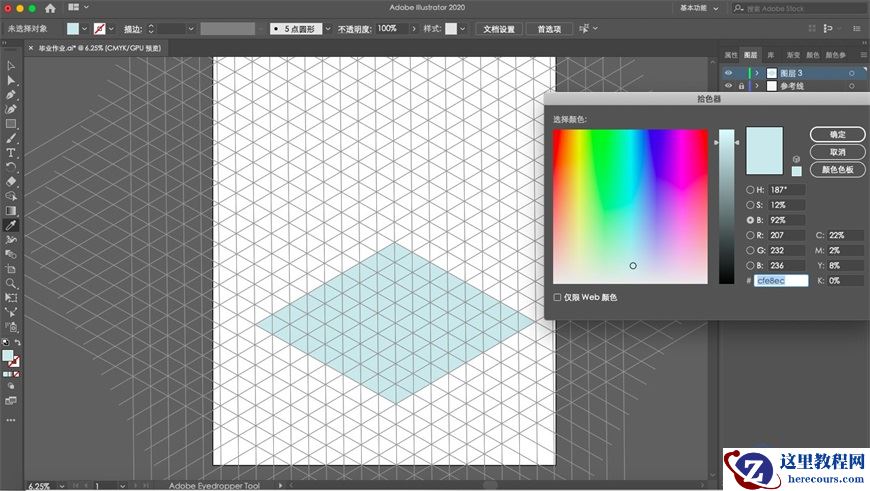870x491 pixels.
Task: Select the Selection arrow tool
Action: pyautogui.click(x=11, y=66)
